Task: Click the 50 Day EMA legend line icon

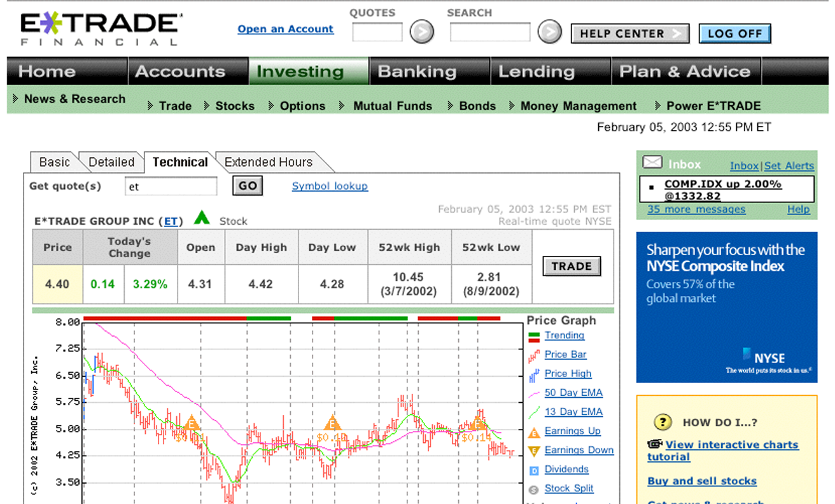Action: [x=534, y=393]
